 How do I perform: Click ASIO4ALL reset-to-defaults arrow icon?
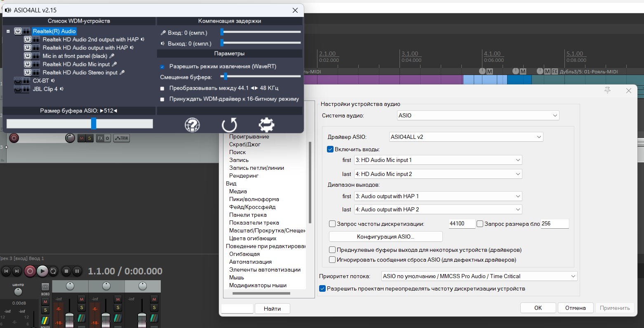[229, 124]
